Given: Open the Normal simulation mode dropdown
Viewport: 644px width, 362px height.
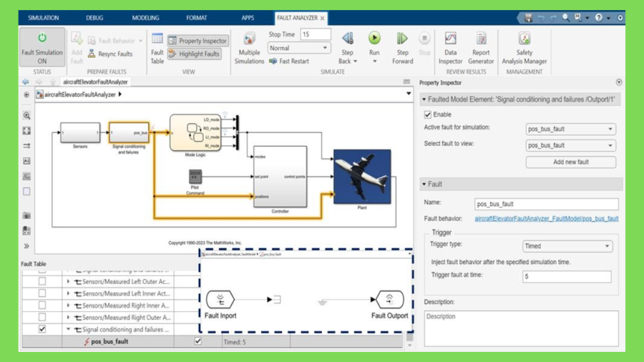Looking at the screenshot, I should tap(299, 48).
